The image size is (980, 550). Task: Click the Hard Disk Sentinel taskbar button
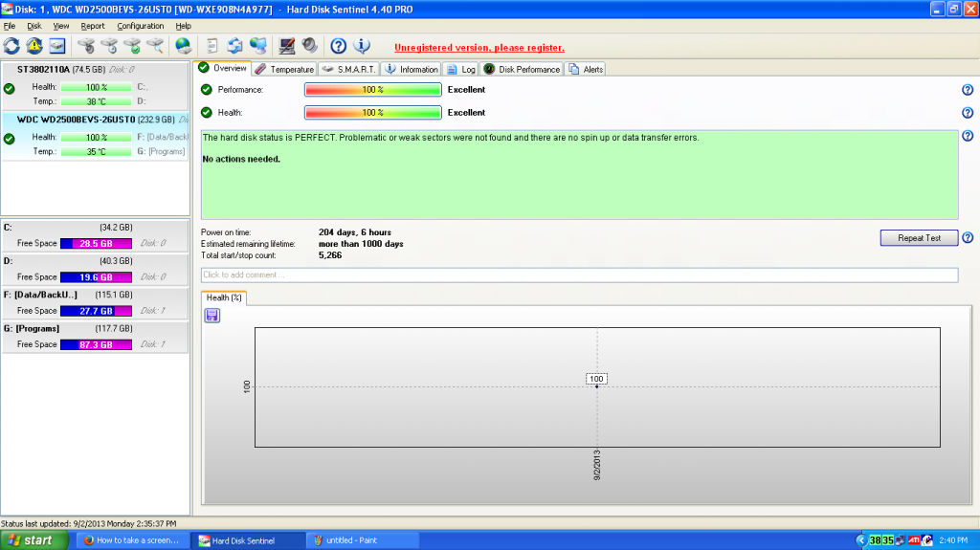coord(248,540)
